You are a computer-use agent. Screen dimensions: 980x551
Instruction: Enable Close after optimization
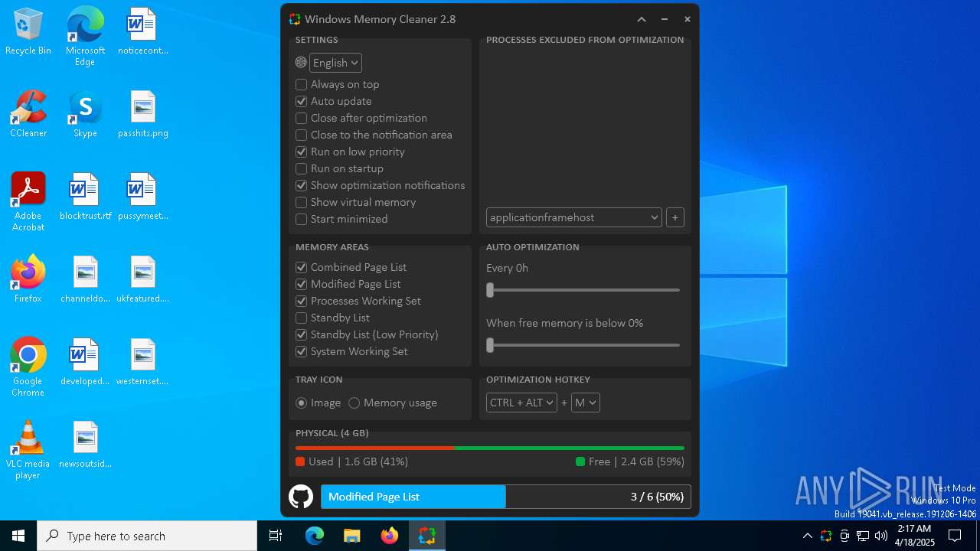[x=361, y=118]
